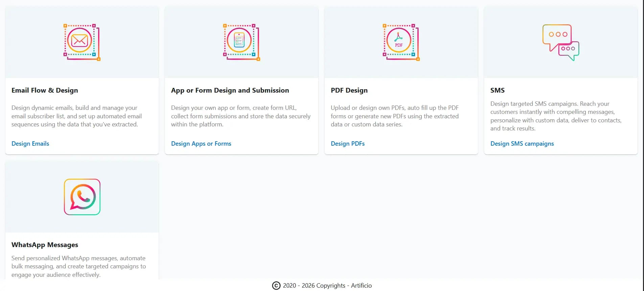Image resolution: width=644 pixels, height=291 pixels.
Task: Open the Design SMS campaigns link
Action: [522, 144]
